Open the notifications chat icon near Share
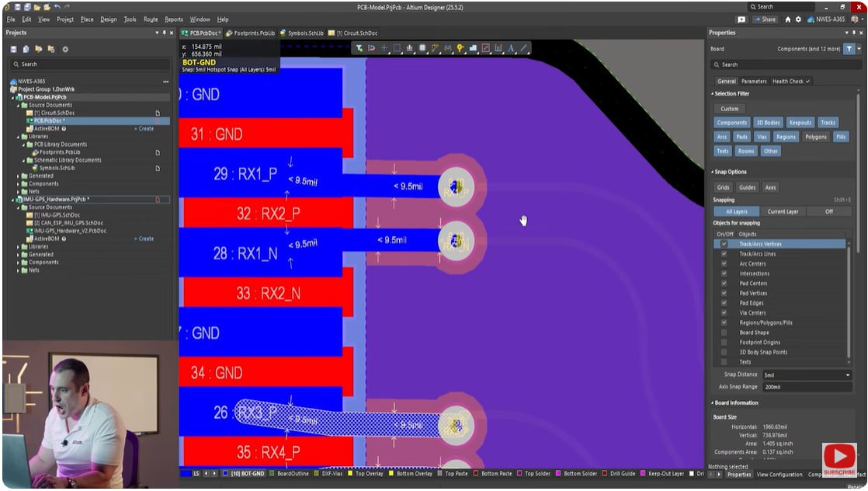Image resolution: width=868 pixels, height=491 pixels. 741,19
